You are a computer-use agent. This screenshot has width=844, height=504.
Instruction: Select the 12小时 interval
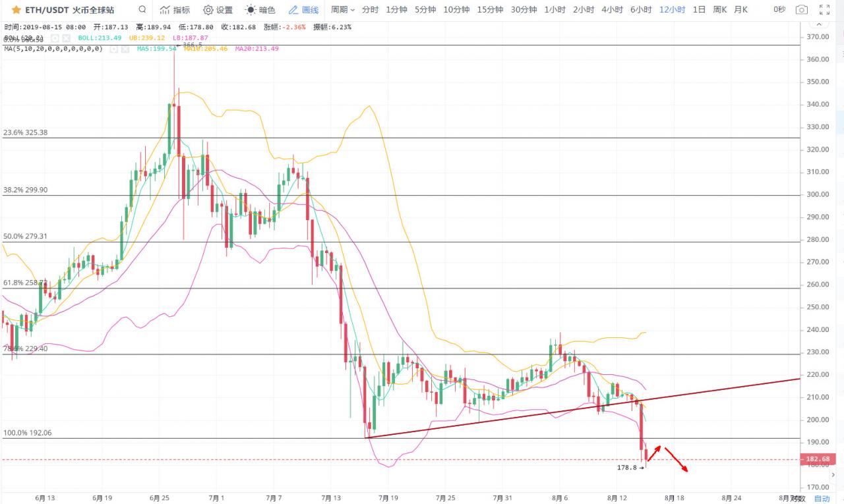(672, 10)
